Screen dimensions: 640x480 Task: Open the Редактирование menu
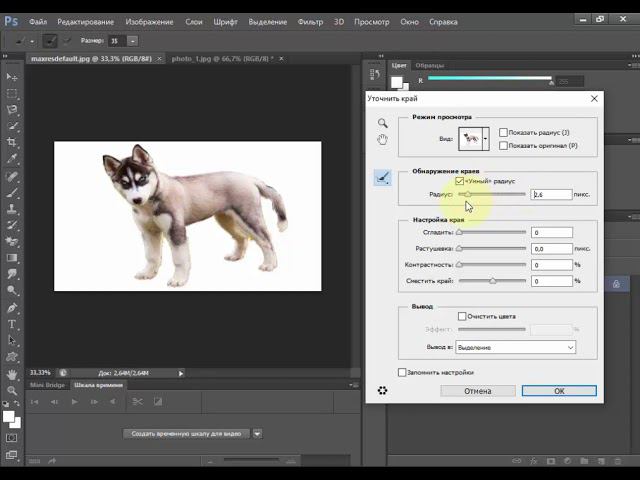click(85, 22)
